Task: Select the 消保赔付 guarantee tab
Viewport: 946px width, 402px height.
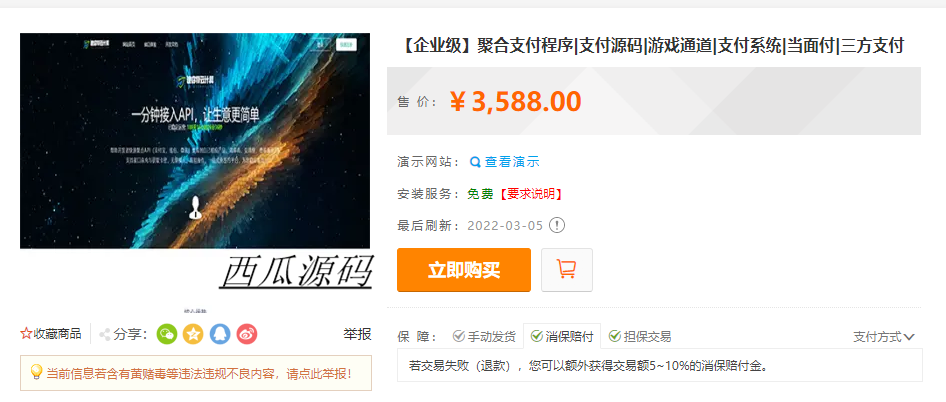Action: [562, 337]
